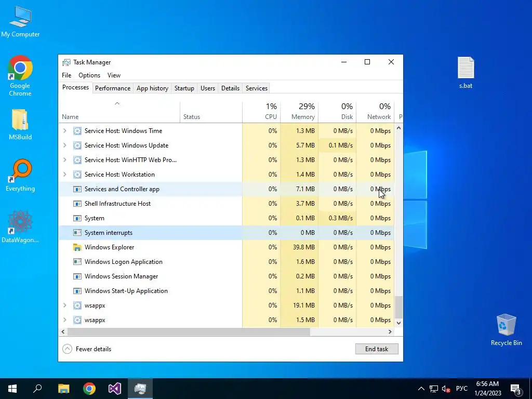
Task: Open taskbar search magnifier
Action: pos(37,389)
